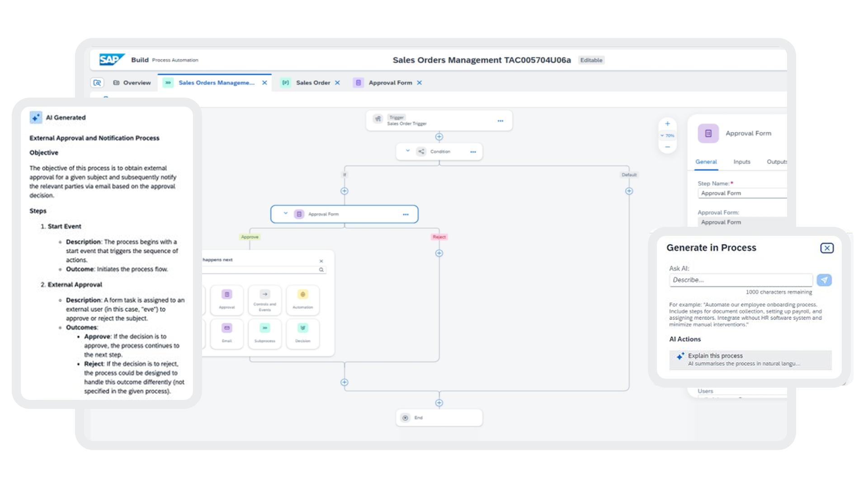The image size is (868, 488).
Task: Click the search icon in step picker
Action: 321,270
